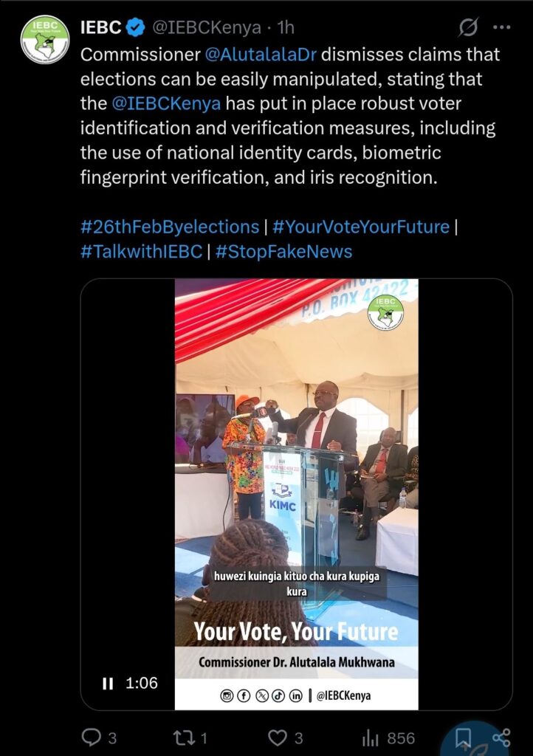Image resolution: width=533 pixels, height=756 pixels.
Task: Pause the video playback
Action: click(108, 683)
